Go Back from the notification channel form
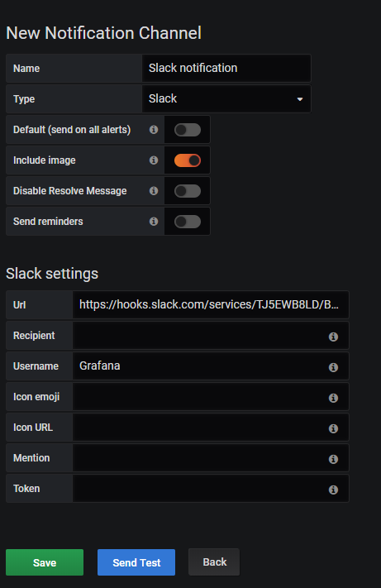 214,562
